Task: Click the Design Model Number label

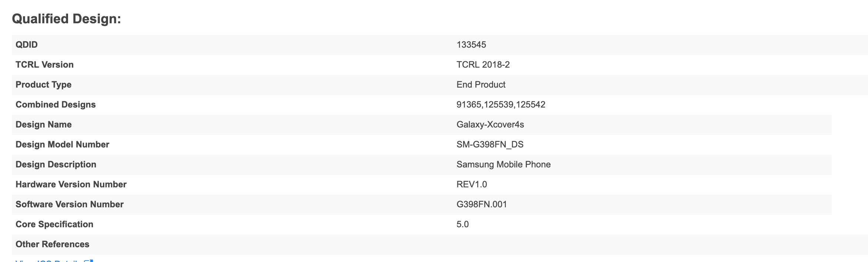Action: pyautogui.click(x=62, y=144)
